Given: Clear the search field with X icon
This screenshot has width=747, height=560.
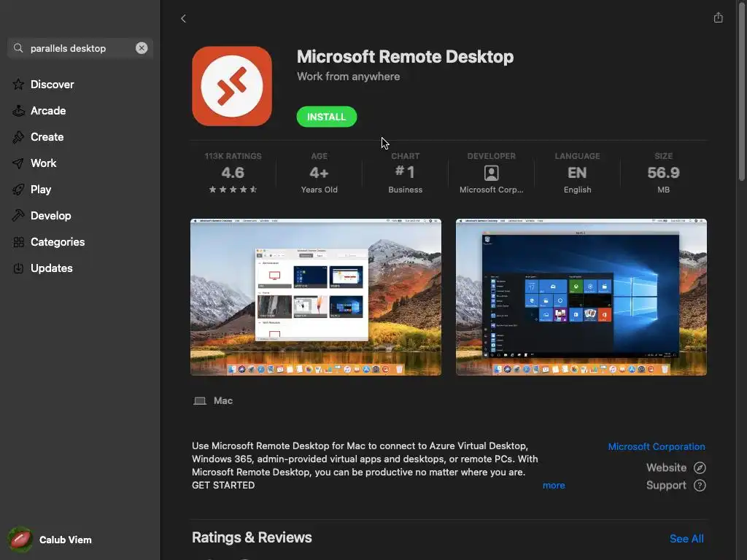Looking at the screenshot, I should [x=142, y=48].
